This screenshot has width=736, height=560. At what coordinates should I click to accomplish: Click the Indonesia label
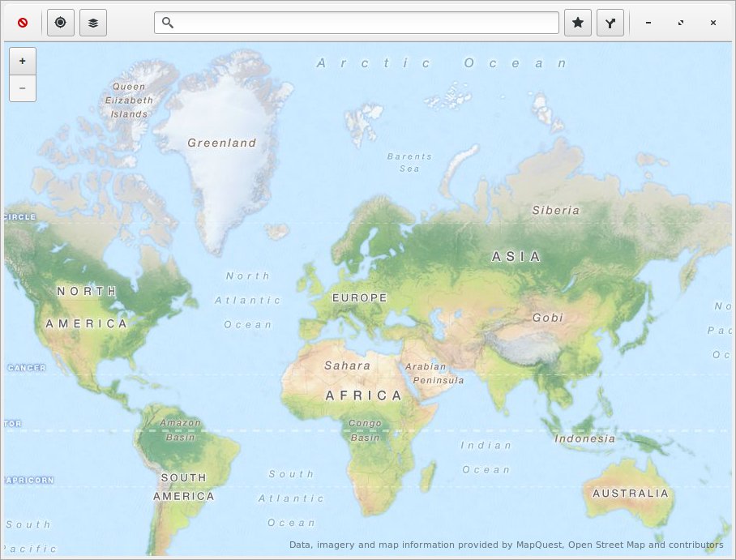[x=585, y=438]
